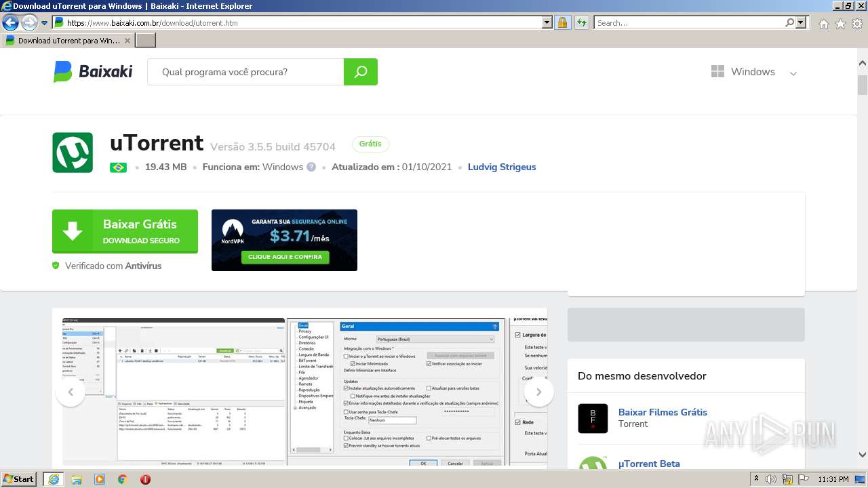Click the IE search magnifier icon

click(x=790, y=22)
